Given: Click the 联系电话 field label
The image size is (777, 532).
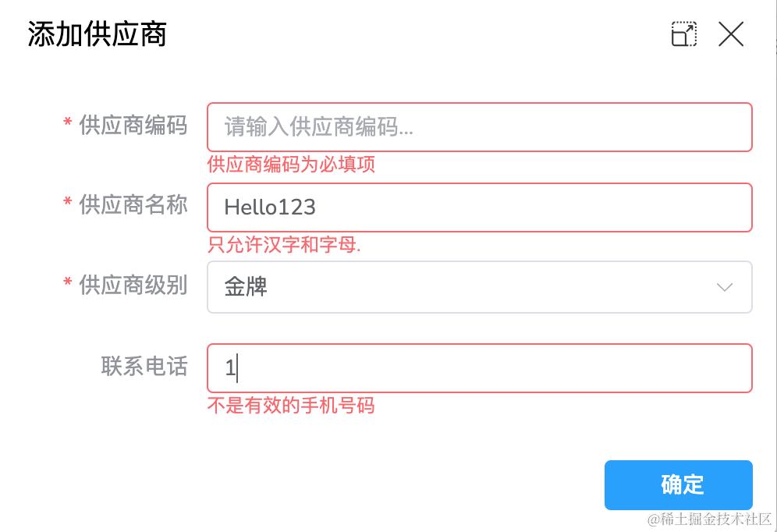Looking at the screenshot, I should pos(144,367).
